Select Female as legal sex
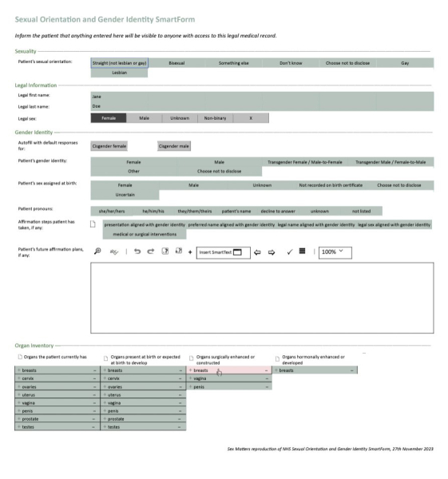Screen dimensions: 448x479 [109, 118]
